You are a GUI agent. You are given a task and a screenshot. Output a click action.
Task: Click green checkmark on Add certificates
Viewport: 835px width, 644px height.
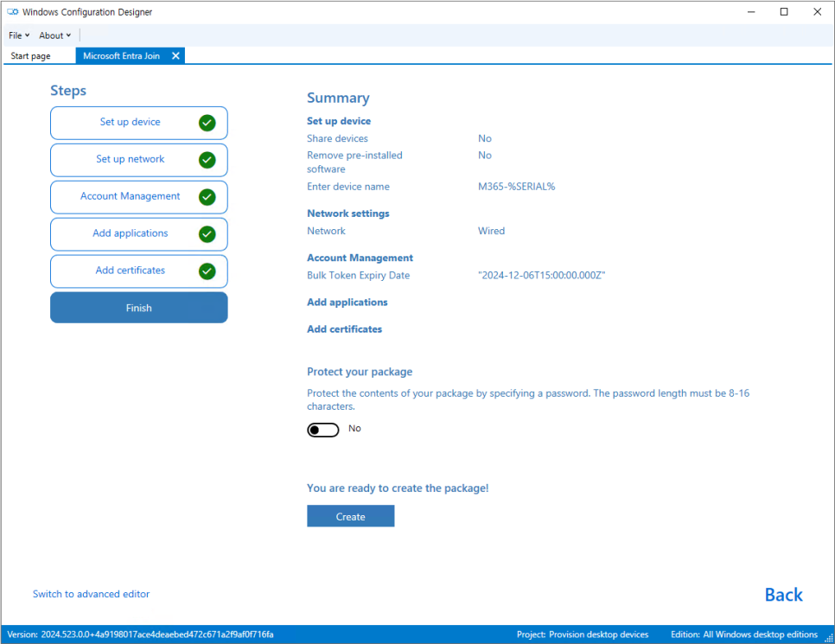[207, 271]
